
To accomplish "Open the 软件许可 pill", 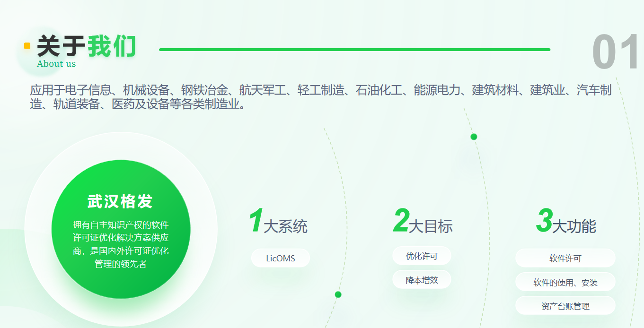I will point(565,259).
